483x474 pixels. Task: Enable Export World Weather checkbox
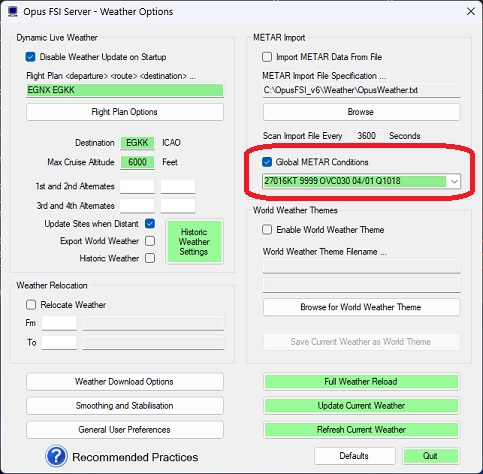tap(150, 241)
